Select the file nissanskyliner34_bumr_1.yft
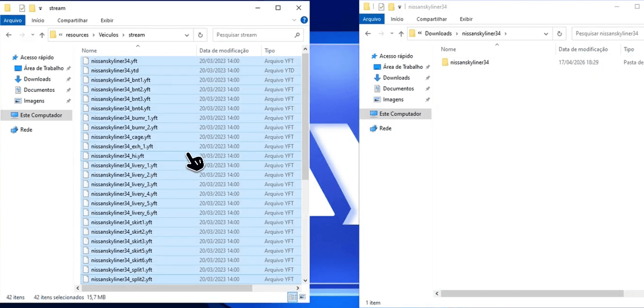The image size is (644, 308). point(191,118)
